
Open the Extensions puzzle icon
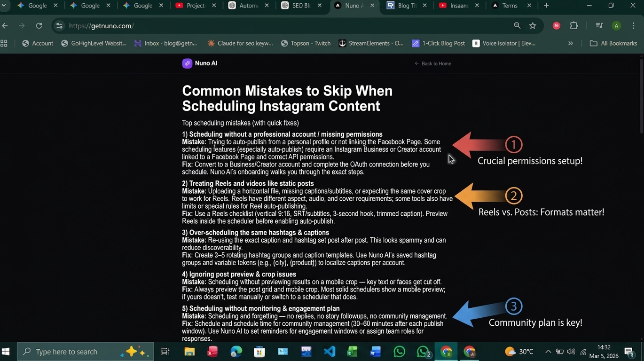click(574, 26)
